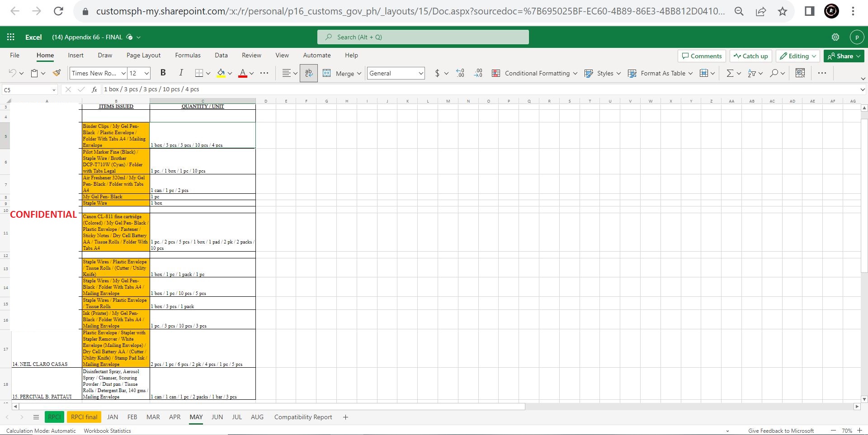The width and height of the screenshot is (868, 435).
Task: Click the Catch up button
Action: click(x=750, y=56)
